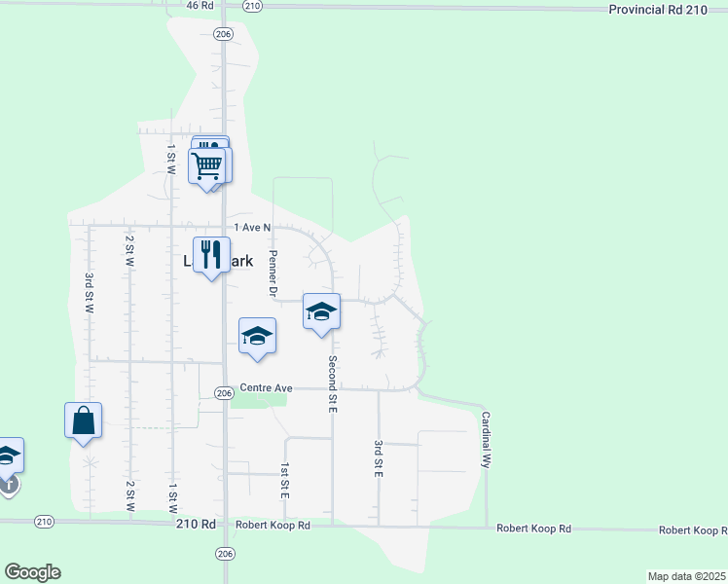Select the 46 Rd road label
The image size is (728, 584).
pos(199,6)
